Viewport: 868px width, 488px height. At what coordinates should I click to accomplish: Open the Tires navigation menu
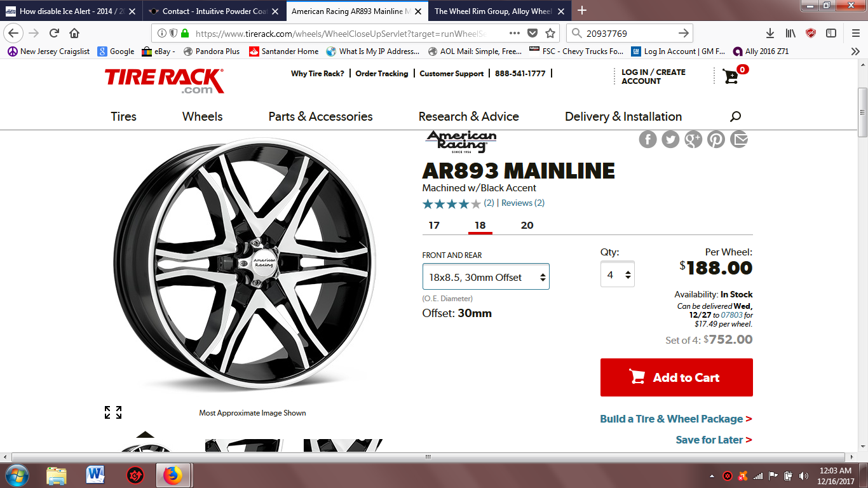click(123, 116)
